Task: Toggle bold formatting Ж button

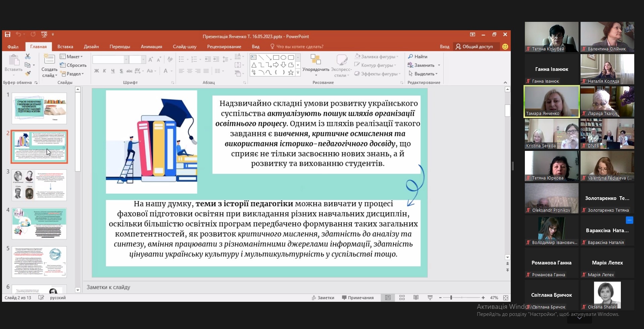Action: pyautogui.click(x=97, y=71)
